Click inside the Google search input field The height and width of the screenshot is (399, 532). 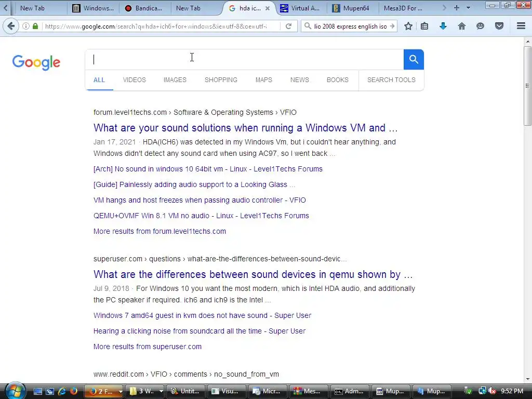(x=244, y=59)
